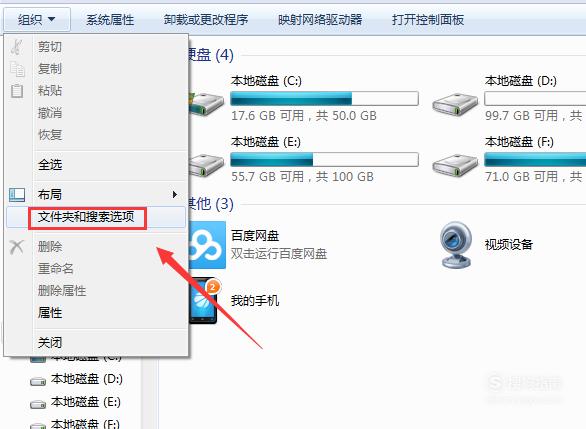The image size is (586, 429).
Task: Click 映射网络驱动器 in the toolbar
Action: click(320, 19)
